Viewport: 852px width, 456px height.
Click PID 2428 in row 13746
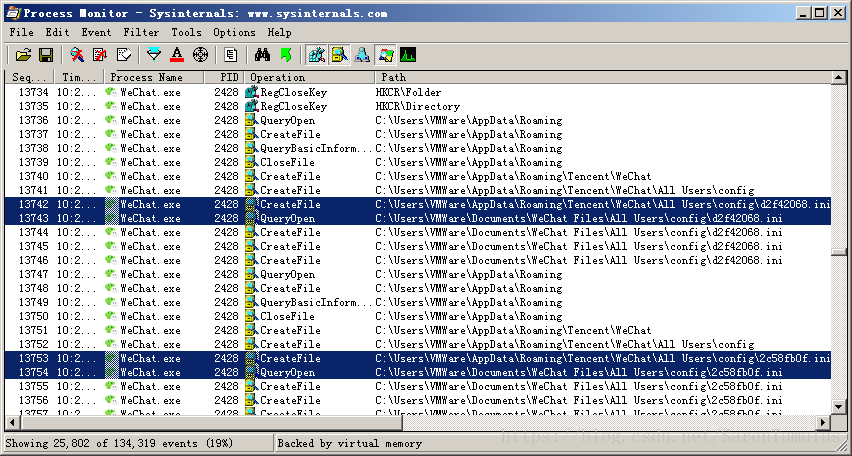click(x=226, y=260)
